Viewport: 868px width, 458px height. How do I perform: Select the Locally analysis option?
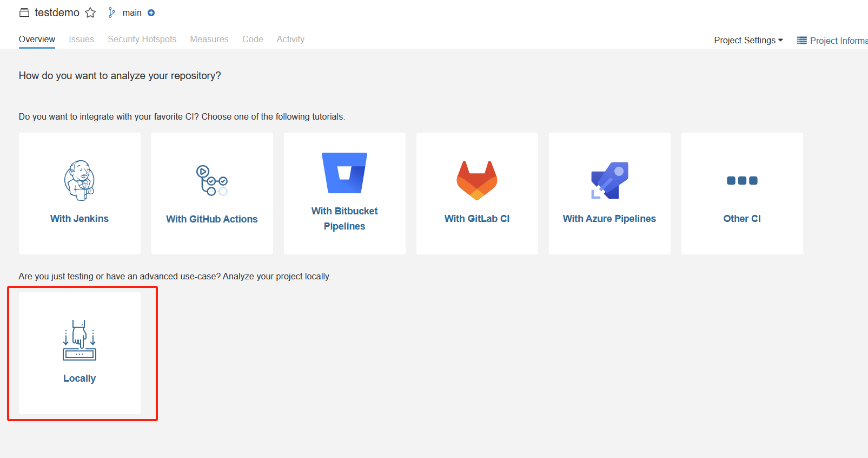(x=79, y=353)
